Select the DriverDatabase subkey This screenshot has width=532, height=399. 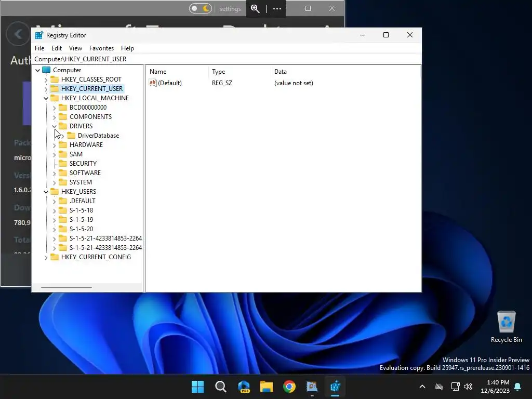pos(98,136)
